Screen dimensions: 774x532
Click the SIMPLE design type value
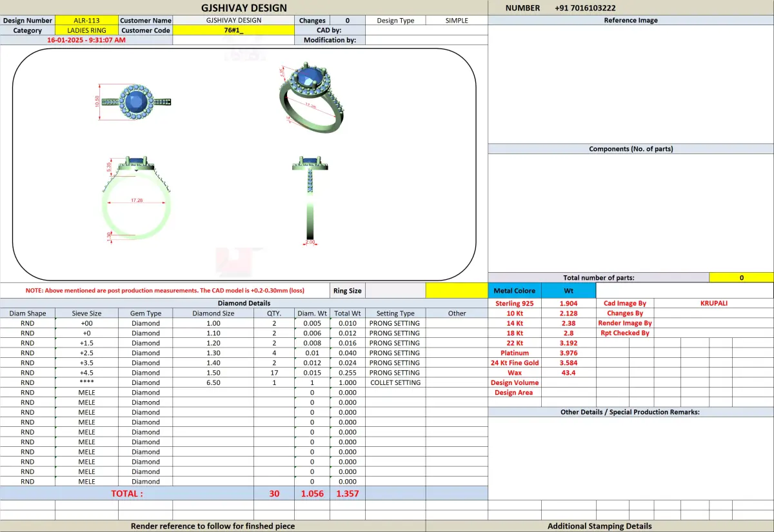point(457,21)
